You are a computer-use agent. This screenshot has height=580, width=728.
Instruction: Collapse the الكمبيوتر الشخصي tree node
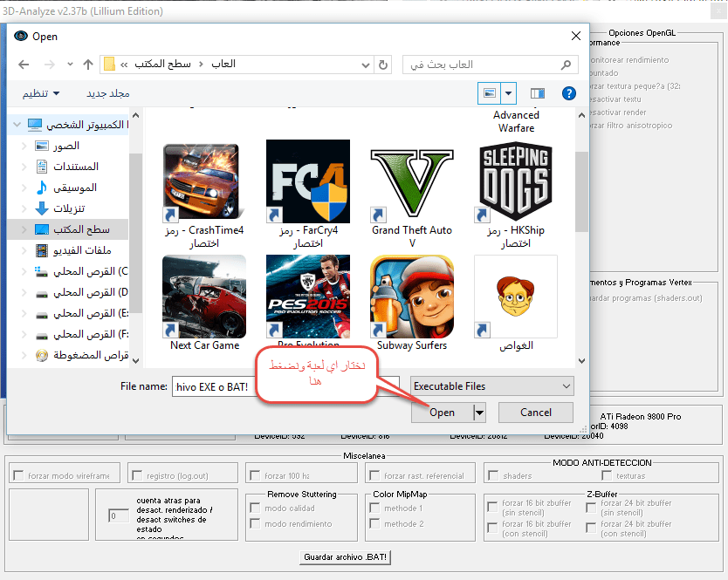[x=17, y=125]
